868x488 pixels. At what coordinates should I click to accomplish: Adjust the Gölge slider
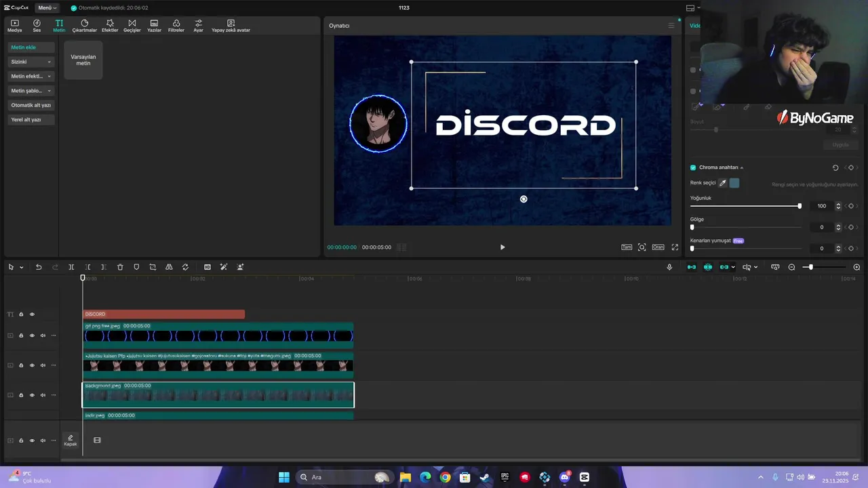click(x=745, y=228)
